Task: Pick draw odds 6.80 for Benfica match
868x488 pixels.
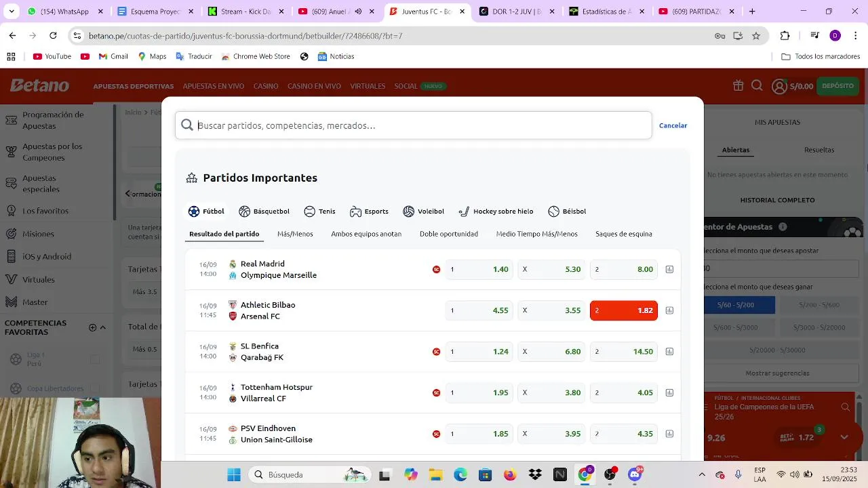Action: (551, 352)
